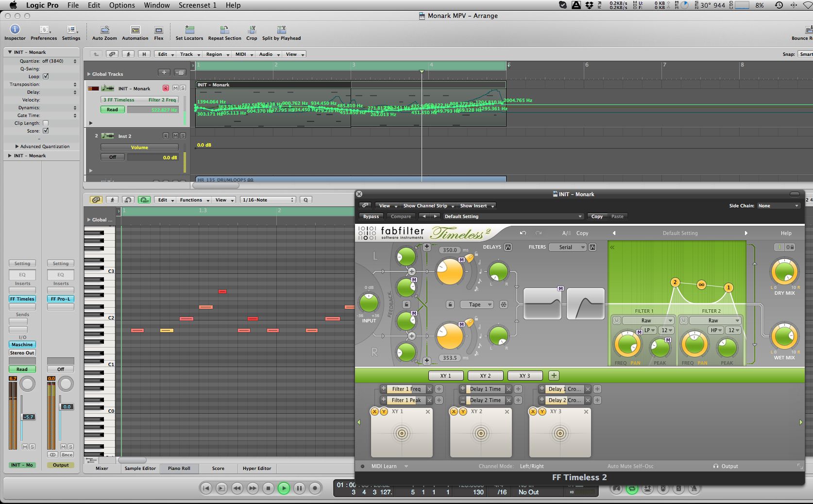813x504 pixels.
Task: Switch to the Sample Editor tab
Action: [x=140, y=469]
